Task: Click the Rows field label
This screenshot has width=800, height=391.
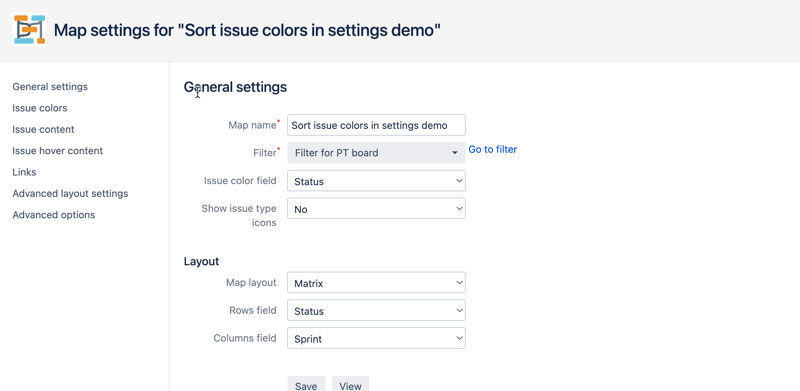Action: pos(253,310)
